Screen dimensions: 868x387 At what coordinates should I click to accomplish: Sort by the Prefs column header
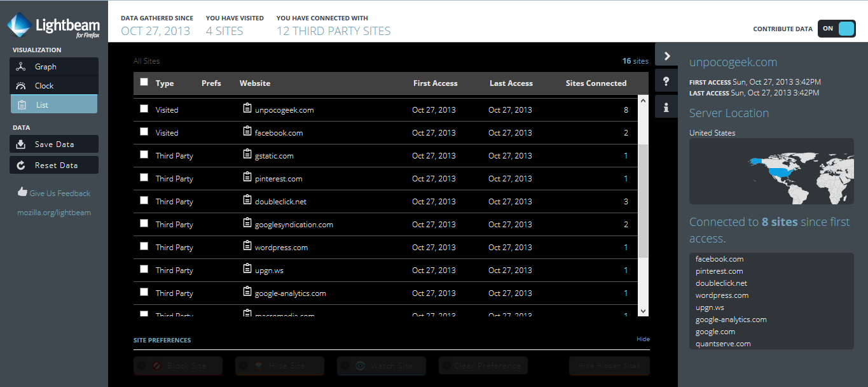[211, 83]
